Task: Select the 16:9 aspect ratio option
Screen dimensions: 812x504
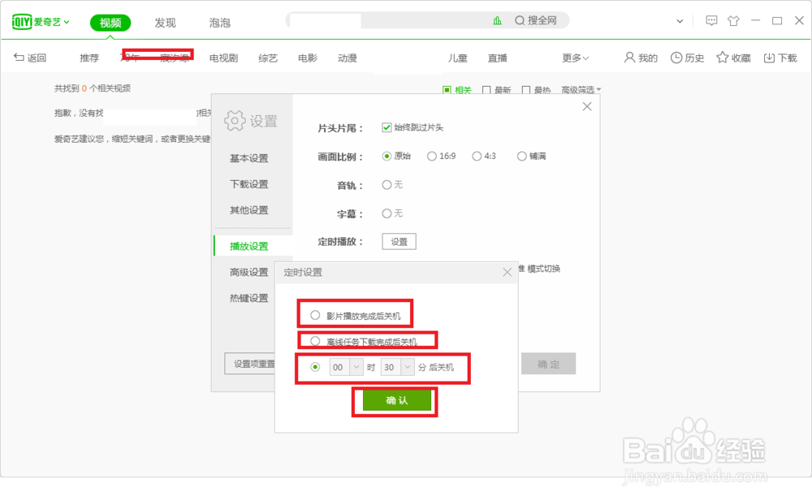Action: 431,156
